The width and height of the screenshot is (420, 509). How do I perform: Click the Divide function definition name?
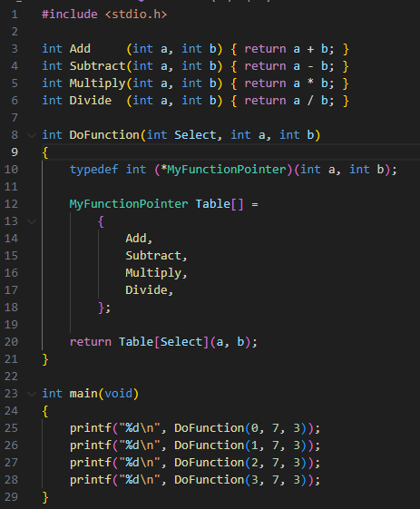click(90, 101)
